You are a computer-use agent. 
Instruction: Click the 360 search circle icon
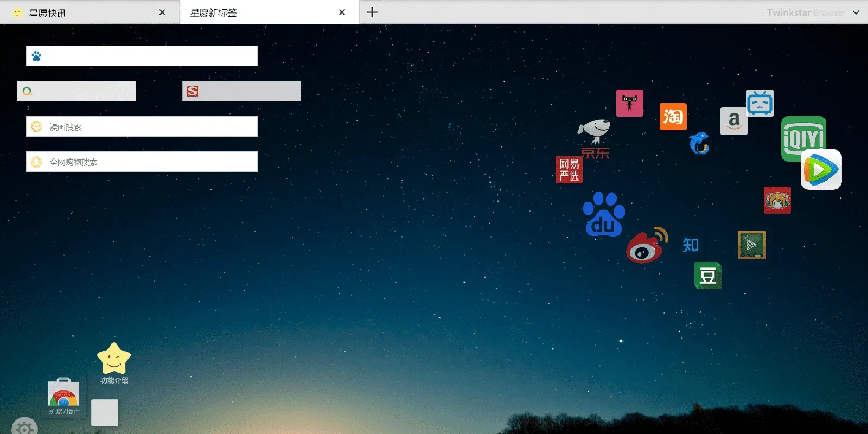click(27, 91)
